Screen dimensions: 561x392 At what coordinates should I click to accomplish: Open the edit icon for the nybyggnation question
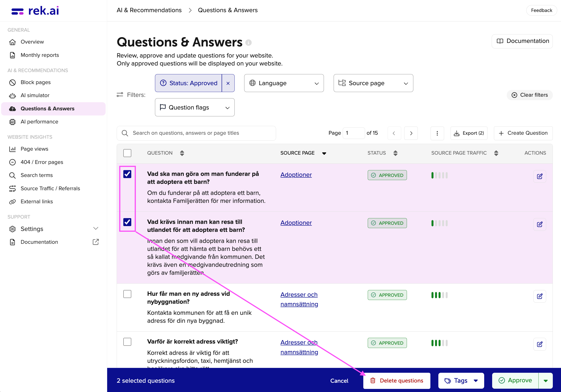[x=540, y=296]
